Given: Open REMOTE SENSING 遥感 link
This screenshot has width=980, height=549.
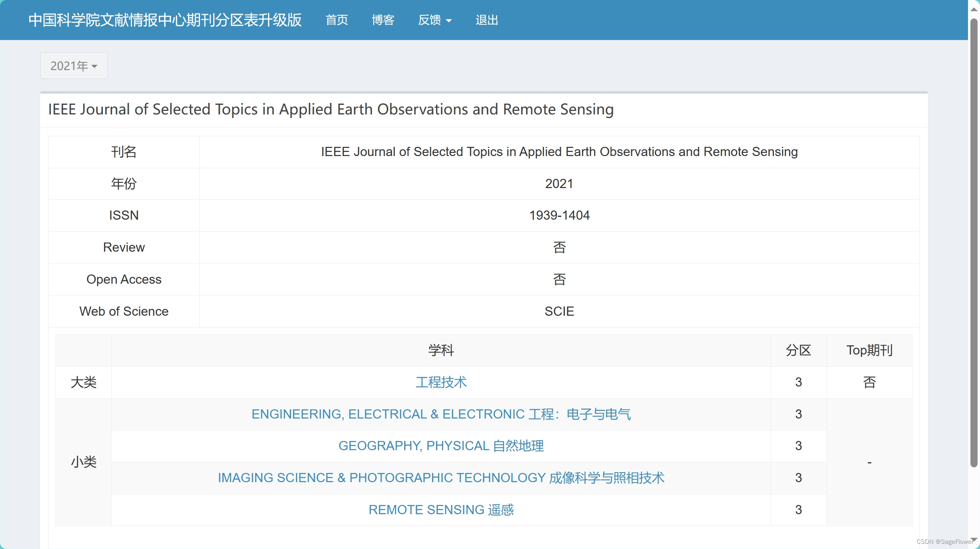Looking at the screenshot, I should (441, 510).
